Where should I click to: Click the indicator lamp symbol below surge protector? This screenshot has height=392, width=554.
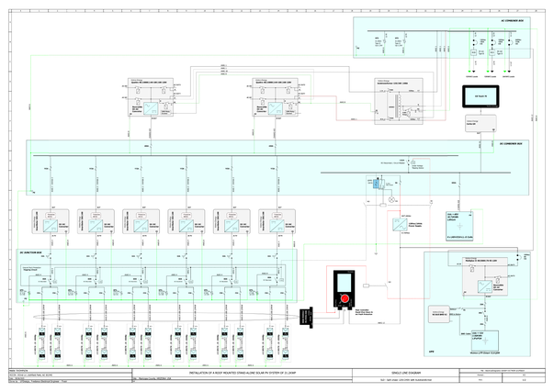[x=391, y=199]
